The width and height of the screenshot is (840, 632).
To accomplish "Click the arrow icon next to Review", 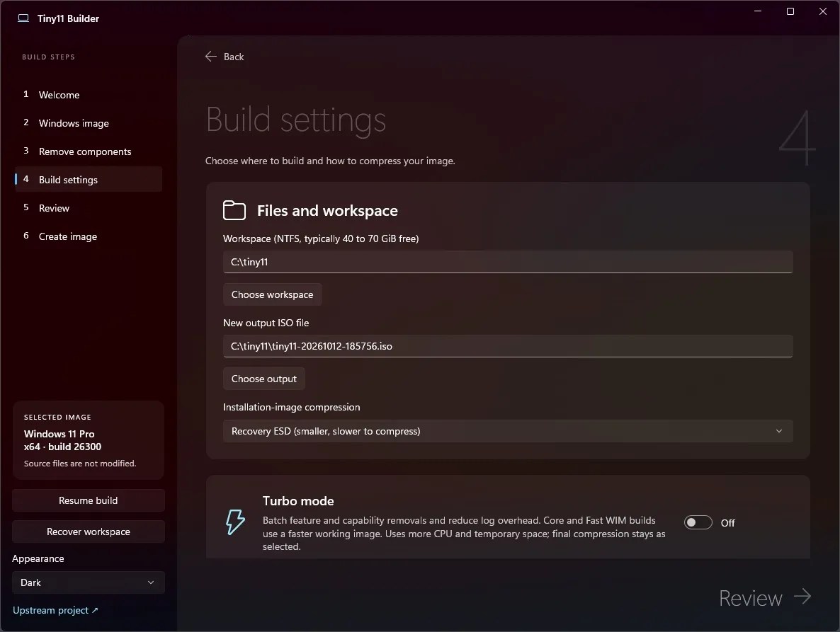I will coord(802,596).
